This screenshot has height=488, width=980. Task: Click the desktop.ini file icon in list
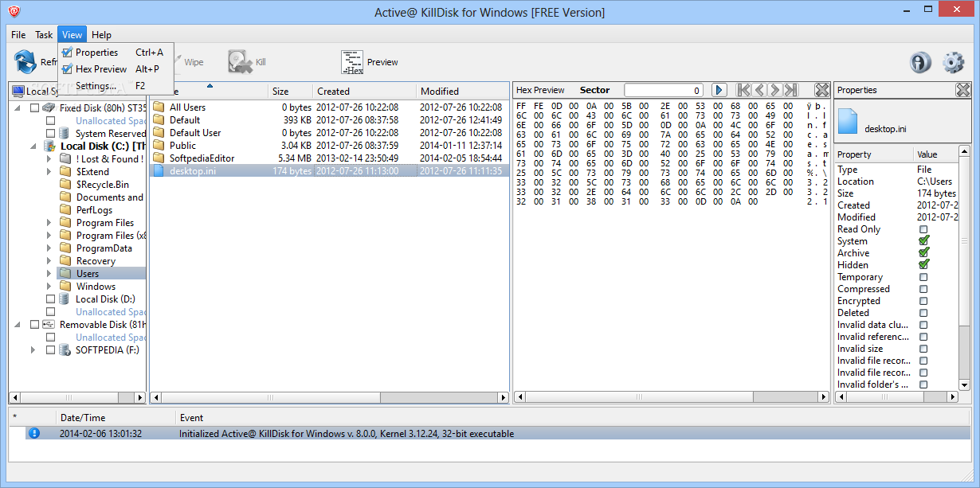159,170
